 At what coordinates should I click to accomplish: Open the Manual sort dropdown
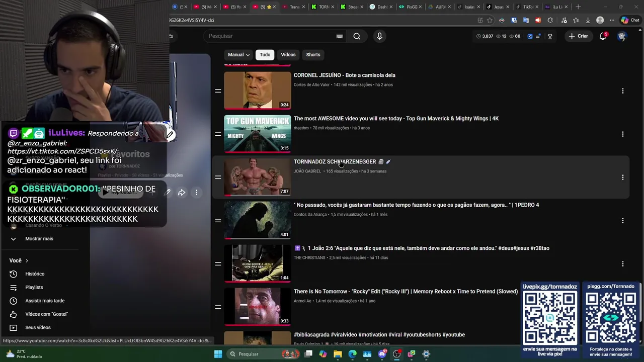pyautogui.click(x=238, y=55)
